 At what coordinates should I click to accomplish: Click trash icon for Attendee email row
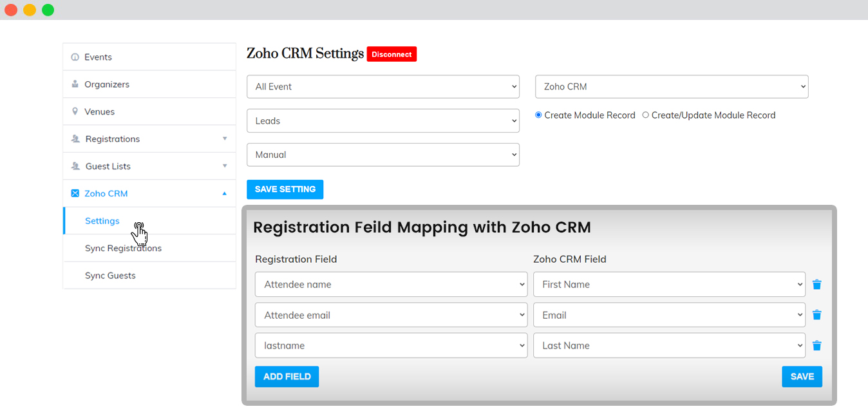coord(816,315)
